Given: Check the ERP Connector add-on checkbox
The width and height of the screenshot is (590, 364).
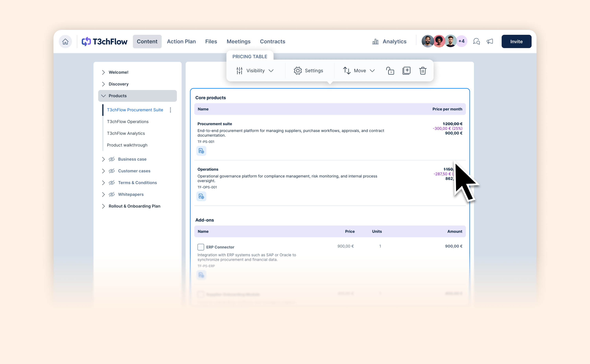Looking at the screenshot, I should point(200,247).
